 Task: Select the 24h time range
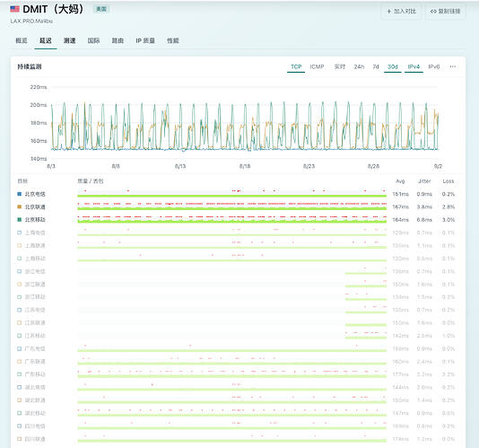(359, 66)
